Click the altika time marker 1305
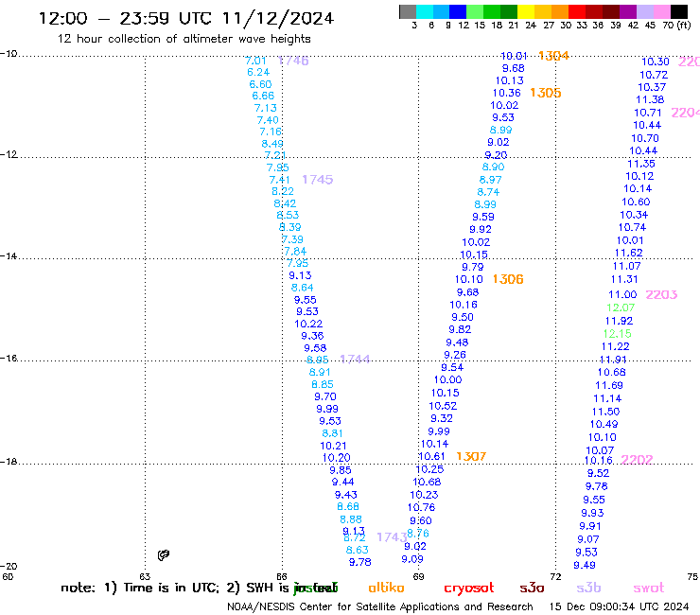Image resolution: width=700 pixels, height=615 pixels. pos(546,93)
